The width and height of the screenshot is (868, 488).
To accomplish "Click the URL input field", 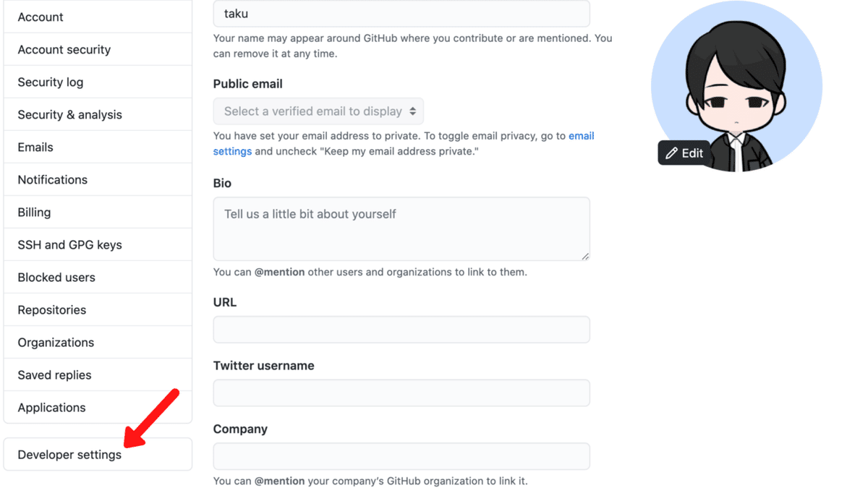I will 401,330.
